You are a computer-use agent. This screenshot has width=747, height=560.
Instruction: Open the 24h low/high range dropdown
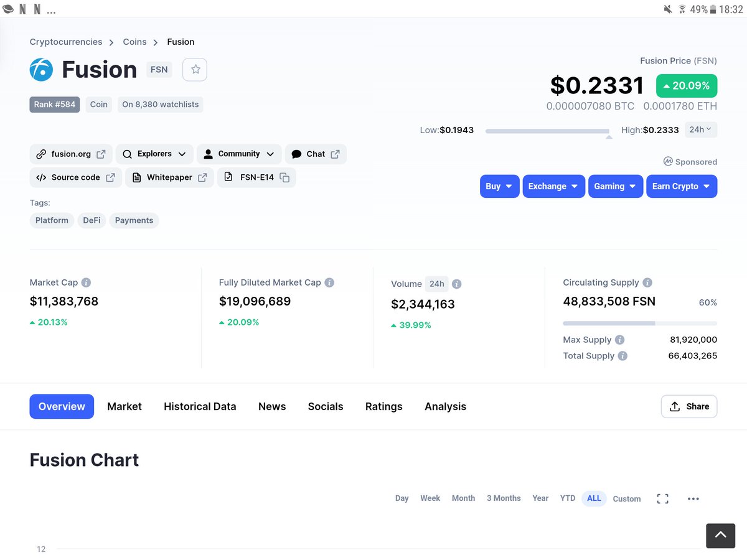coord(701,129)
